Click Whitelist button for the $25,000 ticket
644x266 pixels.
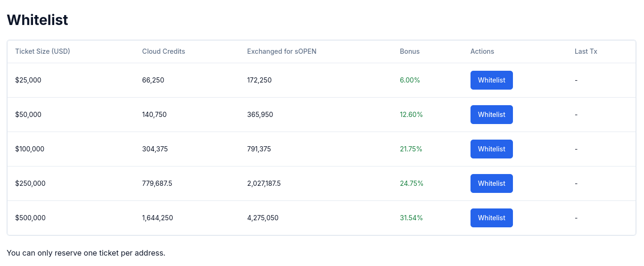coord(491,80)
